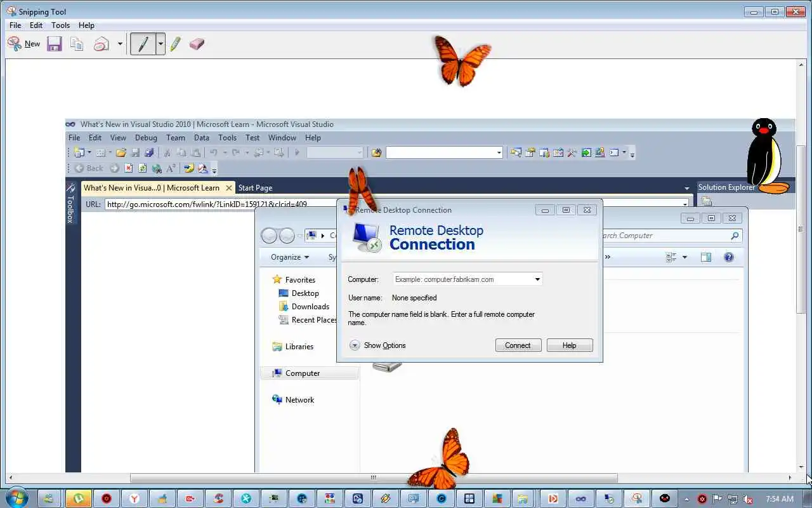Select Computer in Explorer navigation pane
The width and height of the screenshot is (812, 508).
click(x=309, y=373)
